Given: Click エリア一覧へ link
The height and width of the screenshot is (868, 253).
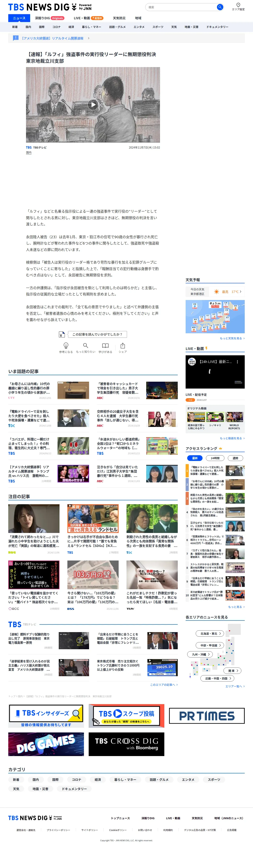Looking at the screenshot, I should (235, 686).
